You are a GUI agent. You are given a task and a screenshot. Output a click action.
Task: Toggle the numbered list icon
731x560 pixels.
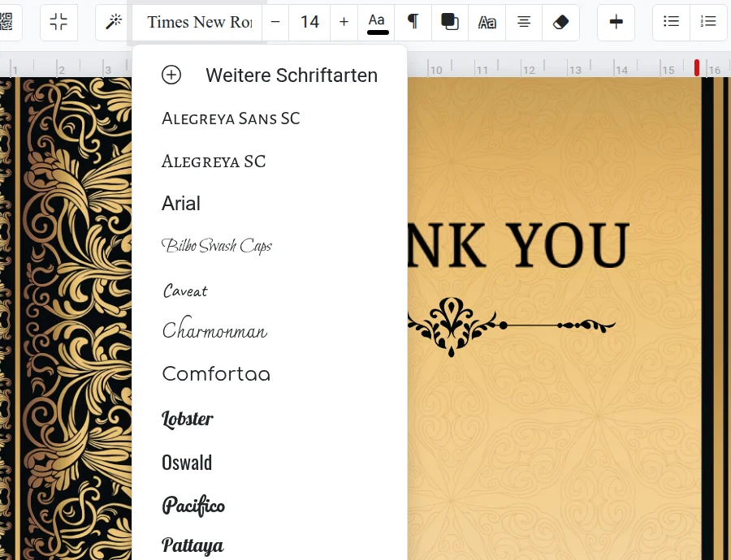(x=708, y=22)
